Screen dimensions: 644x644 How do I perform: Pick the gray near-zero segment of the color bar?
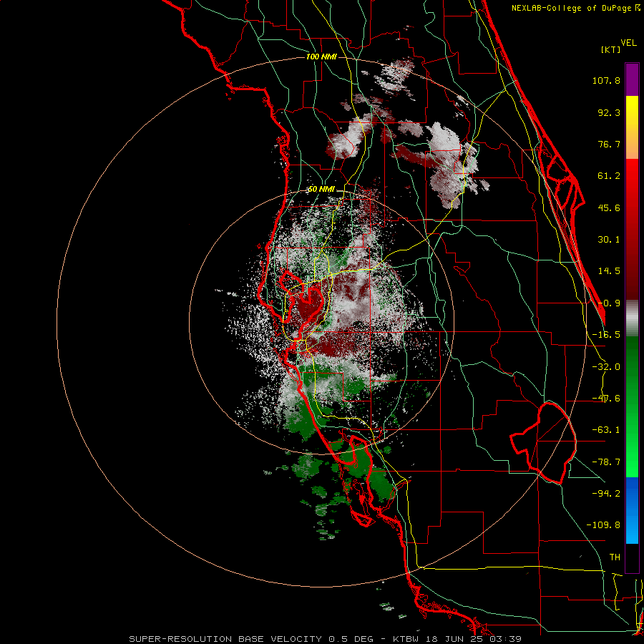632,318
